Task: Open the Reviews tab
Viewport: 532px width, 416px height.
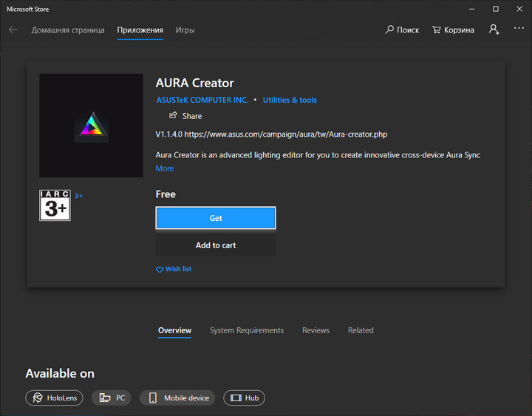Action: click(316, 330)
